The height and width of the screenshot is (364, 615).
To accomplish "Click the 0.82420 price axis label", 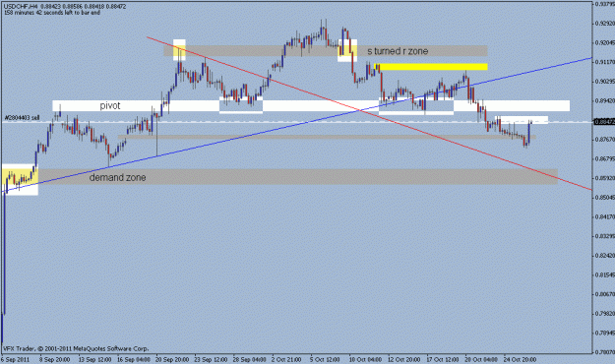I will (605, 256).
